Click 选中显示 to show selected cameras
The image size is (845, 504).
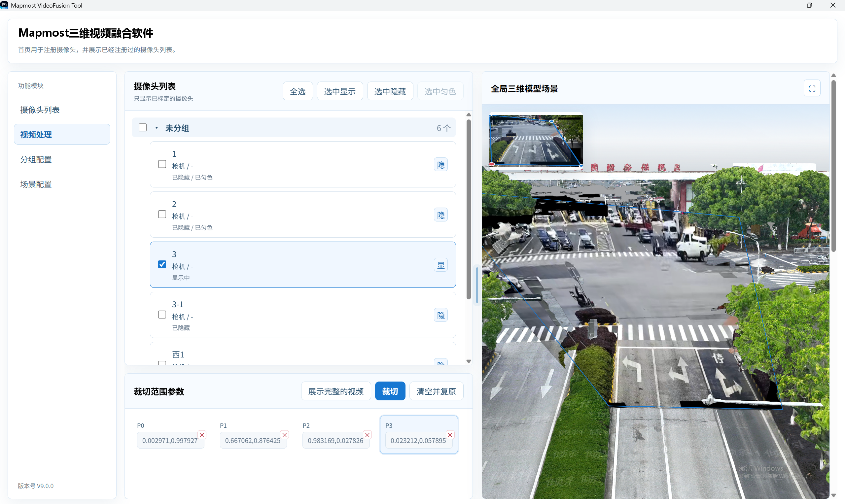(x=340, y=91)
